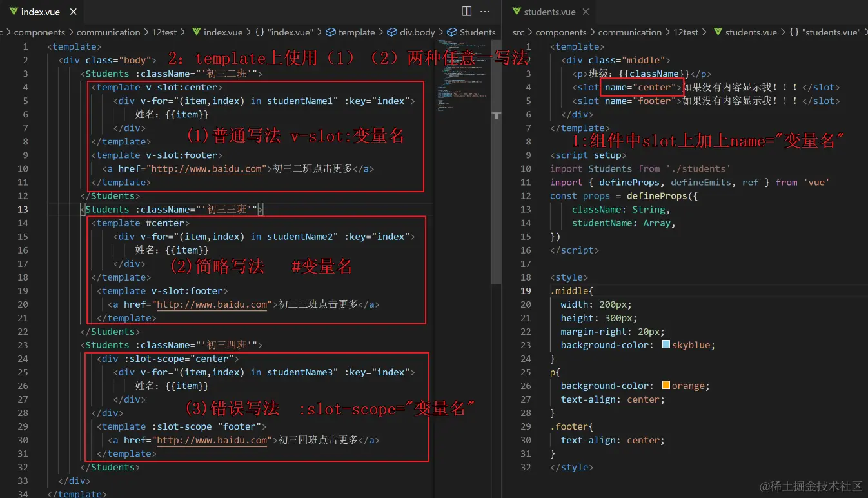This screenshot has height=498, width=868.
Task: Click the '班级: {{className}}' paragraph line
Action: coord(642,74)
